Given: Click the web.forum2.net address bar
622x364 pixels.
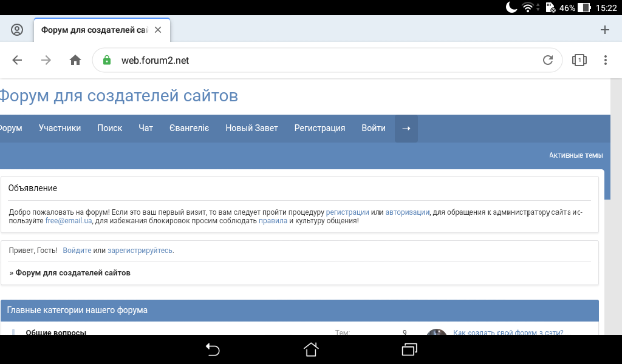Looking at the screenshot, I should pyautogui.click(x=327, y=60).
